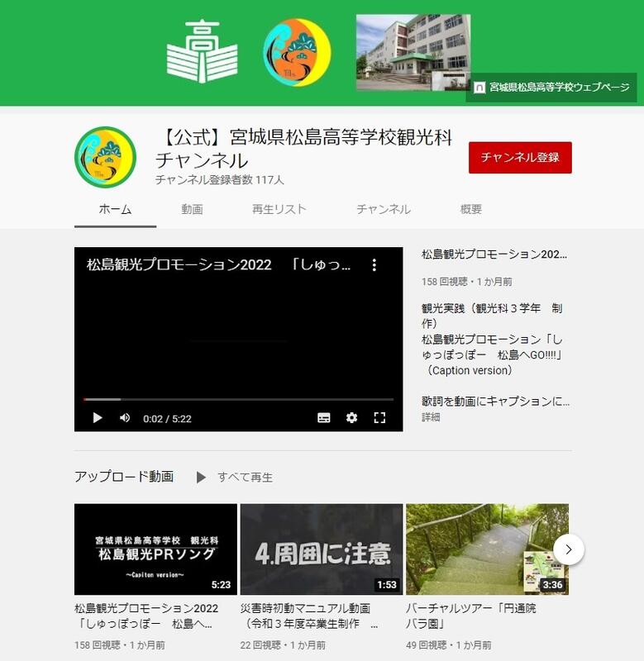Switch to the 再生リスト tab

(279, 209)
